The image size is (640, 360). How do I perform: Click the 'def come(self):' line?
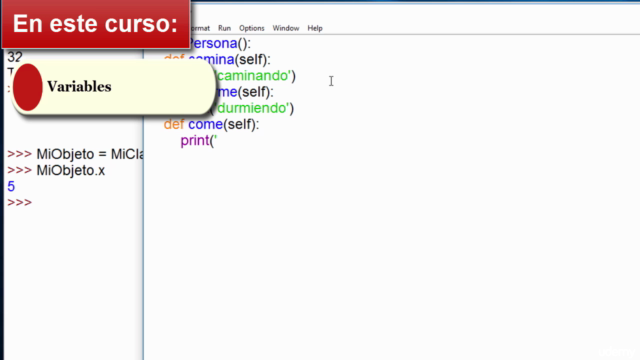coord(211,124)
